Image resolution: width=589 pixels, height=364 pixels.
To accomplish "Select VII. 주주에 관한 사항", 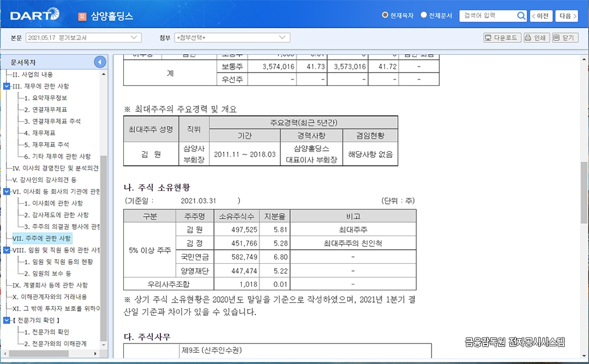I will [42, 239].
